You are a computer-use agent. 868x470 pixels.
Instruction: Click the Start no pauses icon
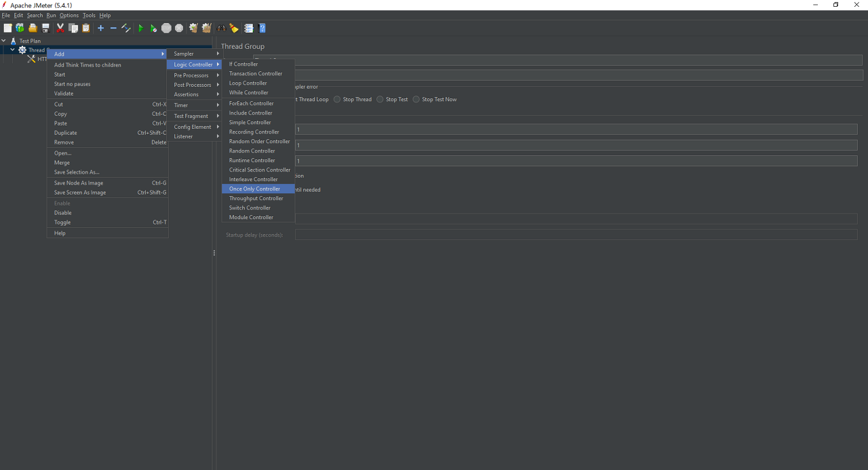tap(153, 28)
